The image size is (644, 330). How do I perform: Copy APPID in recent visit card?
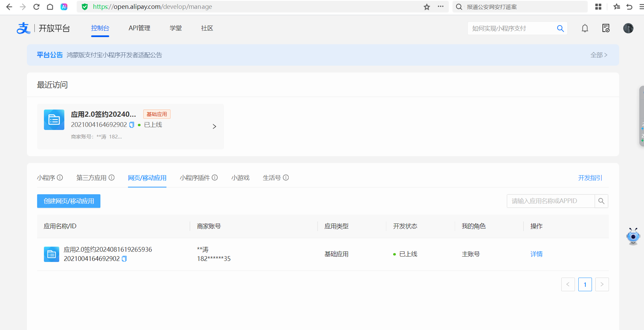pos(132,125)
